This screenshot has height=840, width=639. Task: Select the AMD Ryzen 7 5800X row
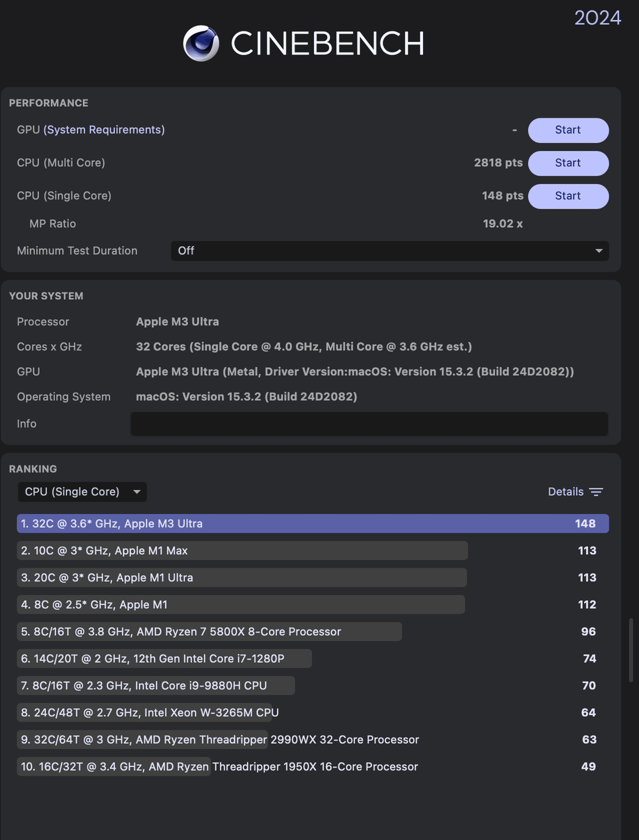pyautogui.click(x=313, y=632)
